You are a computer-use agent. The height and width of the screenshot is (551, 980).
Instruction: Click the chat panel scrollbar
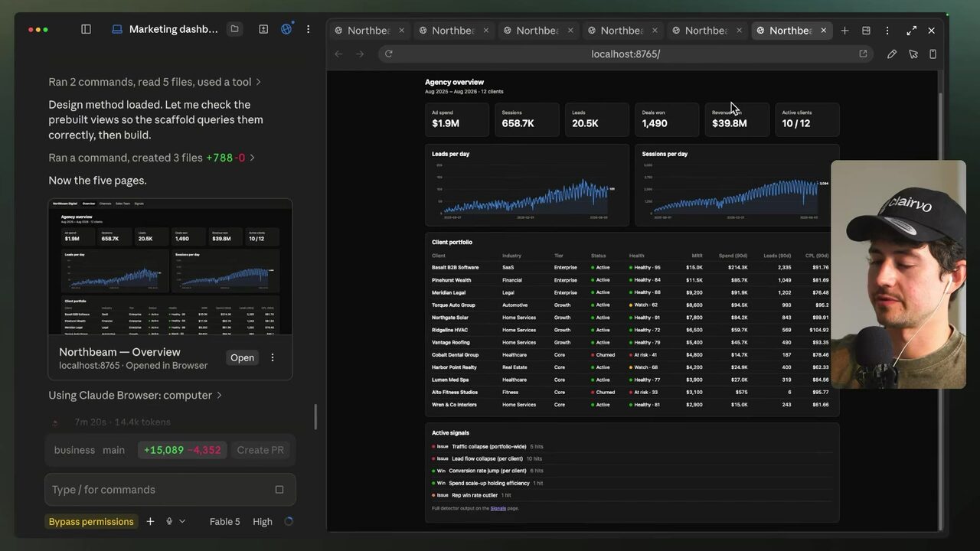point(315,417)
